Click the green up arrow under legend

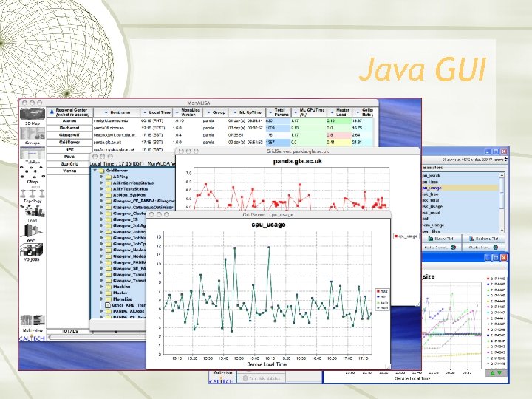tap(491, 372)
